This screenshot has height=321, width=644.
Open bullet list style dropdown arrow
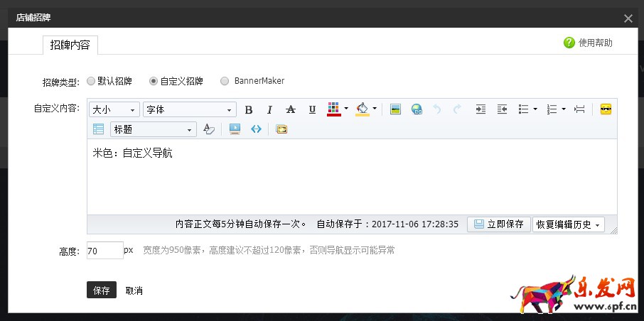(x=535, y=109)
